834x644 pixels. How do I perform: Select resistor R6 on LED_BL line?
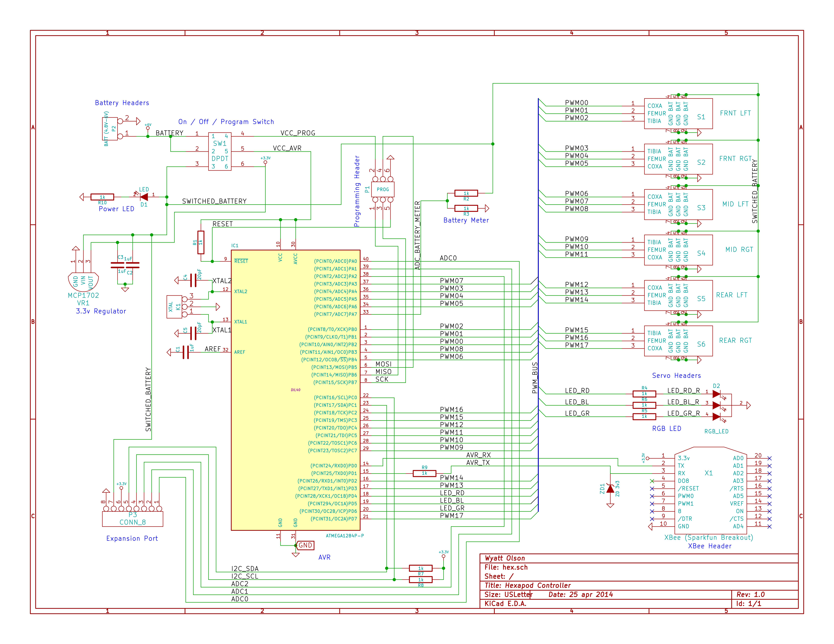click(x=644, y=405)
